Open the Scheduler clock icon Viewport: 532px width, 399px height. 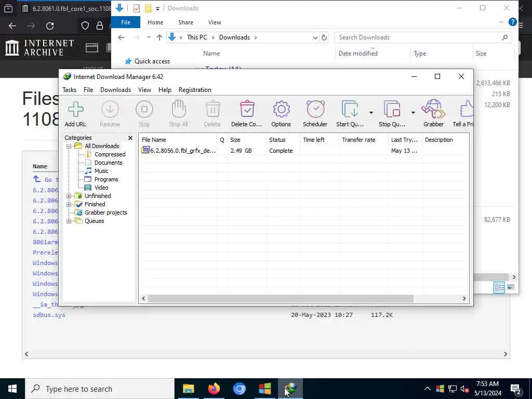coord(315,114)
